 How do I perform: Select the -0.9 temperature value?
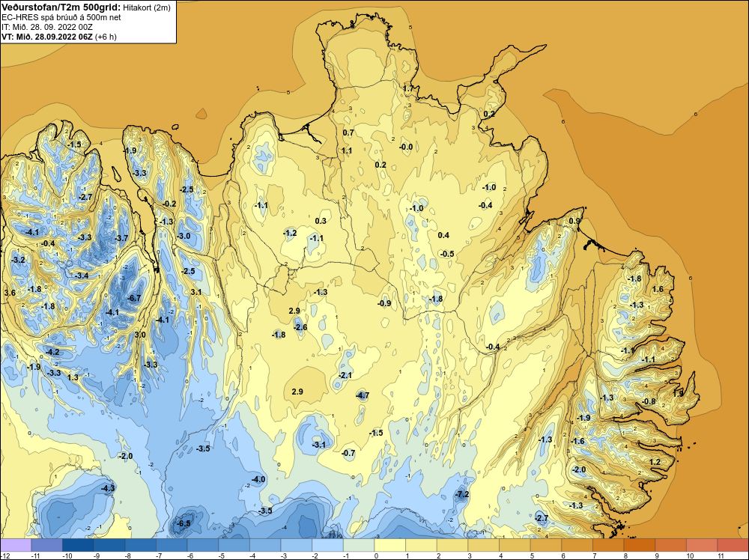384,303
